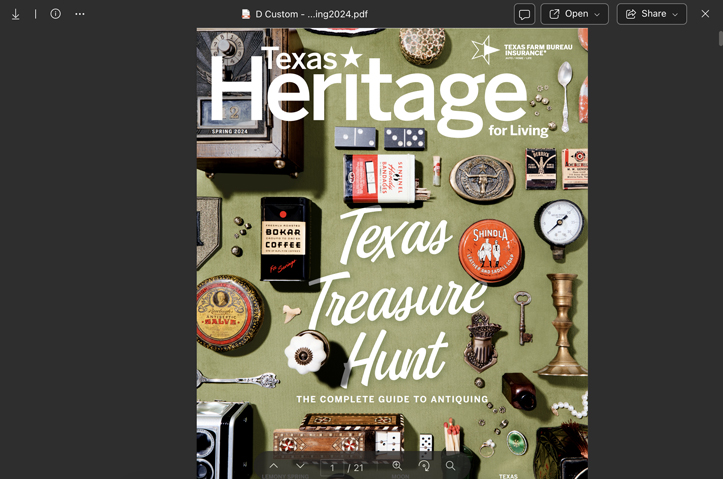Expand the Open dropdown arrow

(597, 14)
